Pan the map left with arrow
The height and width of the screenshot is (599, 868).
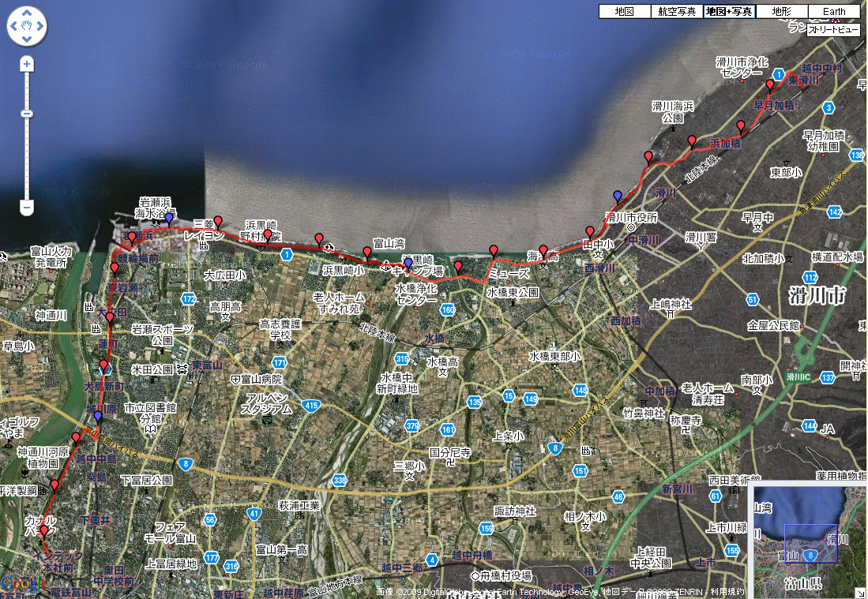point(13,28)
